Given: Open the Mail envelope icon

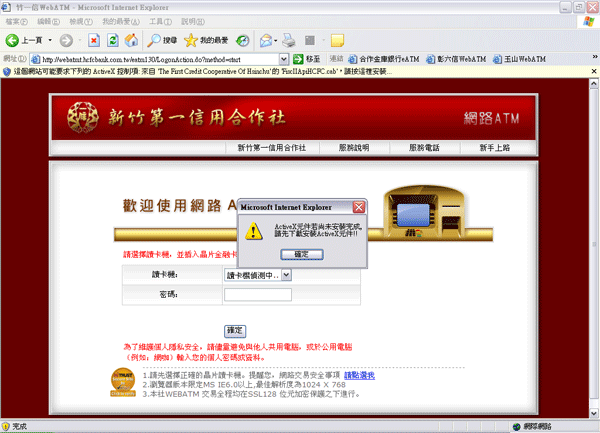Looking at the screenshot, I should coord(266,40).
